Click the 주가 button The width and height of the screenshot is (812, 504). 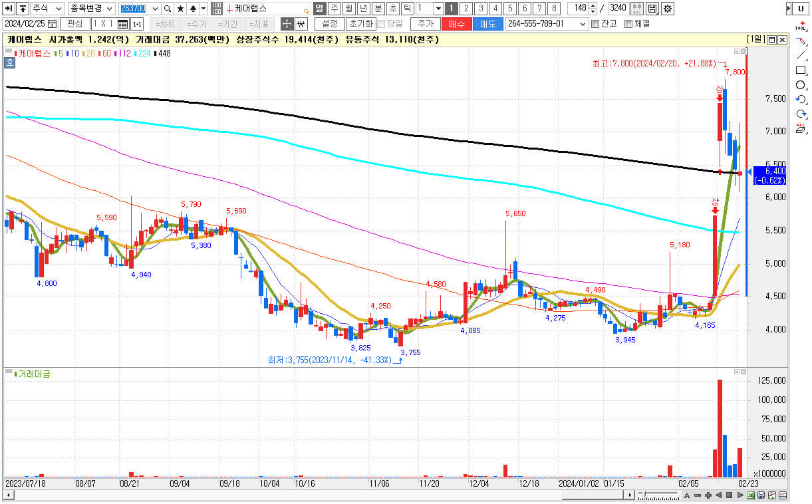pos(425,24)
